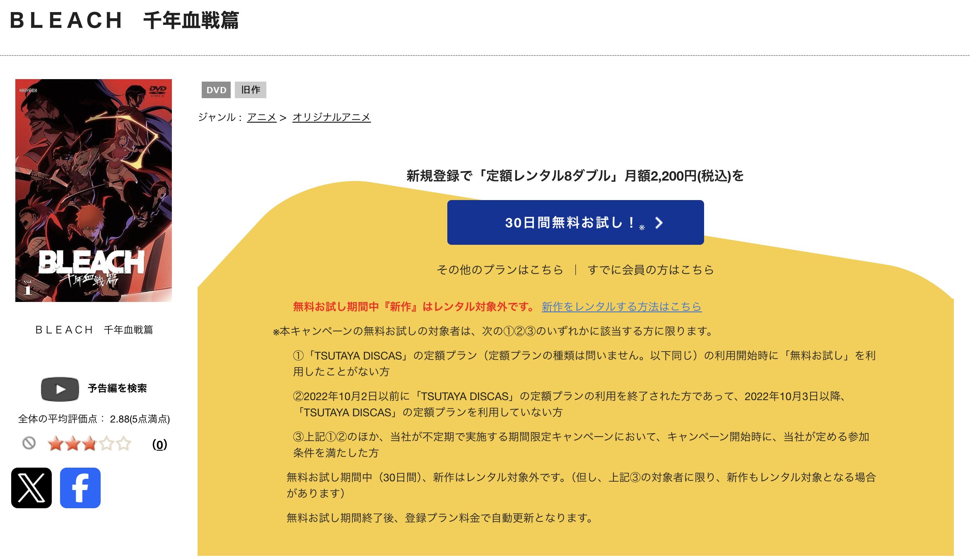Viewport: 970px width, 560px height.
Task: Click the trailer play video icon
Action: pyautogui.click(x=60, y=389)
